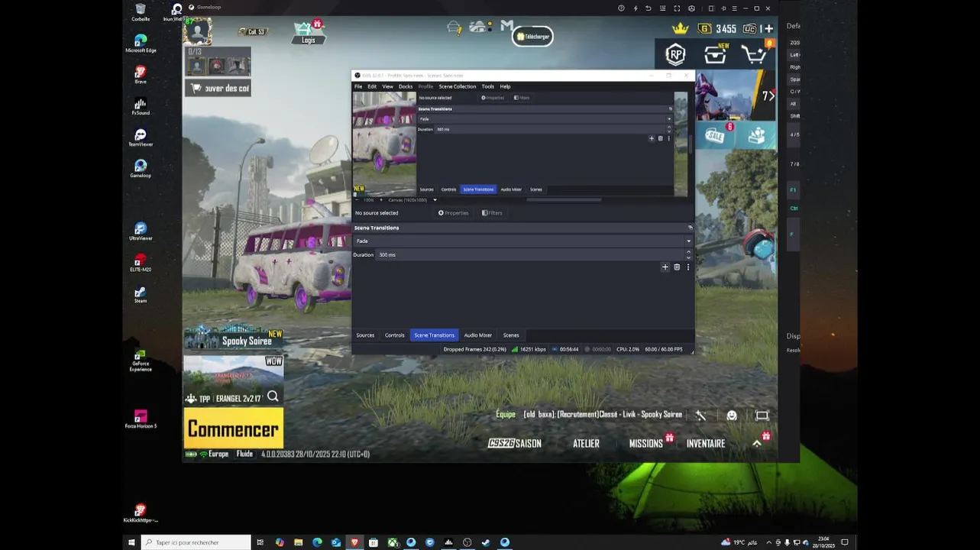Pop out the main Scene Transitions dock via its header icon
This screenshot has height=550, width=980.
pyautogui.click(x=690, y=228)
